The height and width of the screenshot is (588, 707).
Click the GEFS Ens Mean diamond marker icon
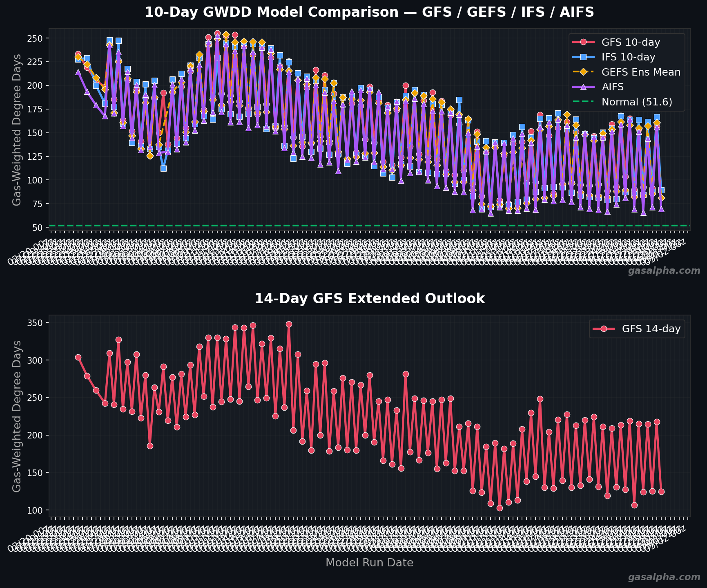(x=584, y=72)
